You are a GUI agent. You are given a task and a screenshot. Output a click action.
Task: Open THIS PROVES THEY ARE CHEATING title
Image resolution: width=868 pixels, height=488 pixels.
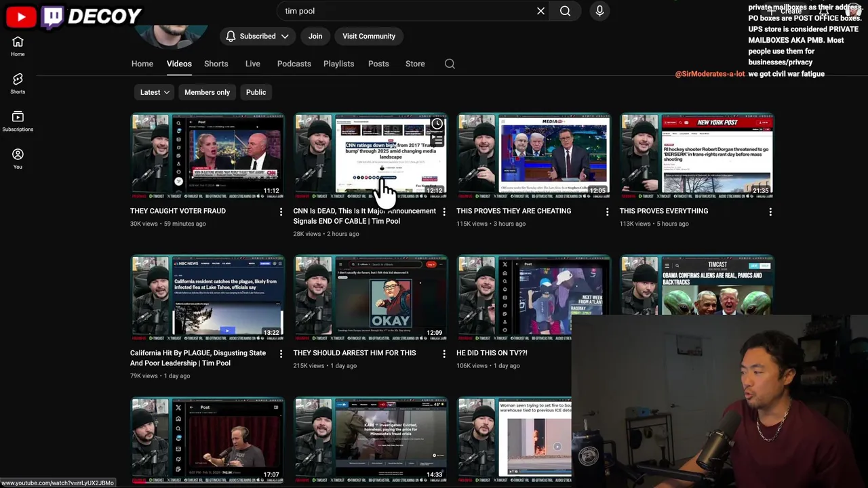click(x=514, y=211)
